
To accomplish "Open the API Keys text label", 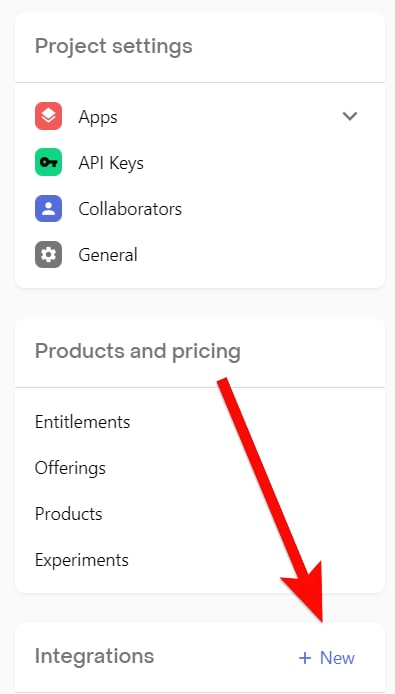I will point(111,163).
